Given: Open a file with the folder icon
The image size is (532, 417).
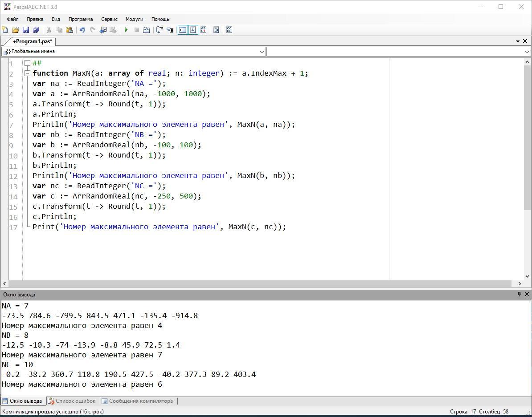Looking at the screenshot, I should click(x=16, y=30).
